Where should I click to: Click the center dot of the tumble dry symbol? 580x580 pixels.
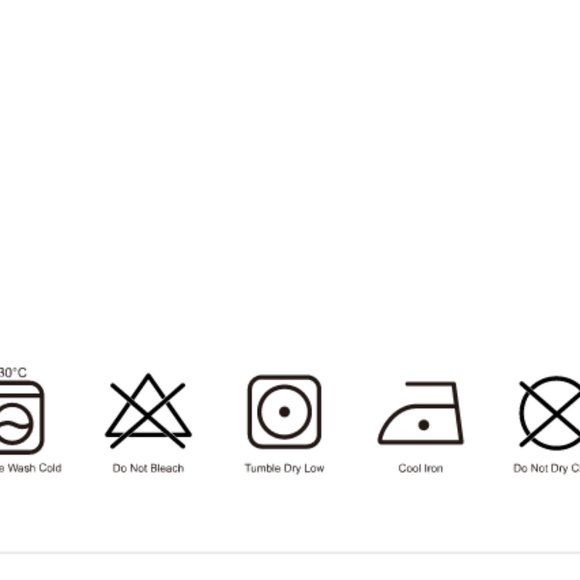coord(284,412)
